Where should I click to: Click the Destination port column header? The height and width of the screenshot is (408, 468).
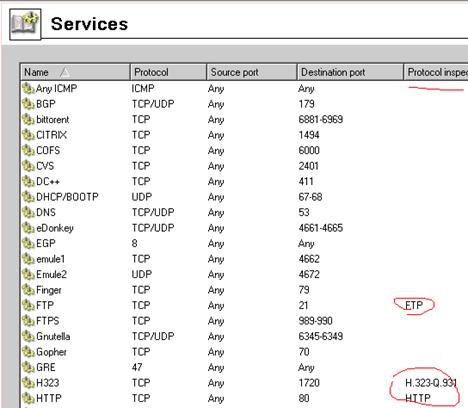pyautogui.click(x=350, y=72)
